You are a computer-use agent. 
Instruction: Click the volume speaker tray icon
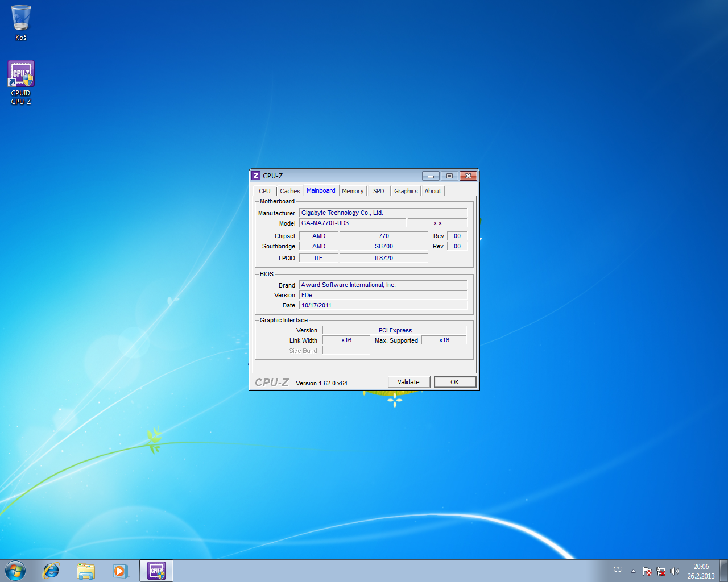675,571
